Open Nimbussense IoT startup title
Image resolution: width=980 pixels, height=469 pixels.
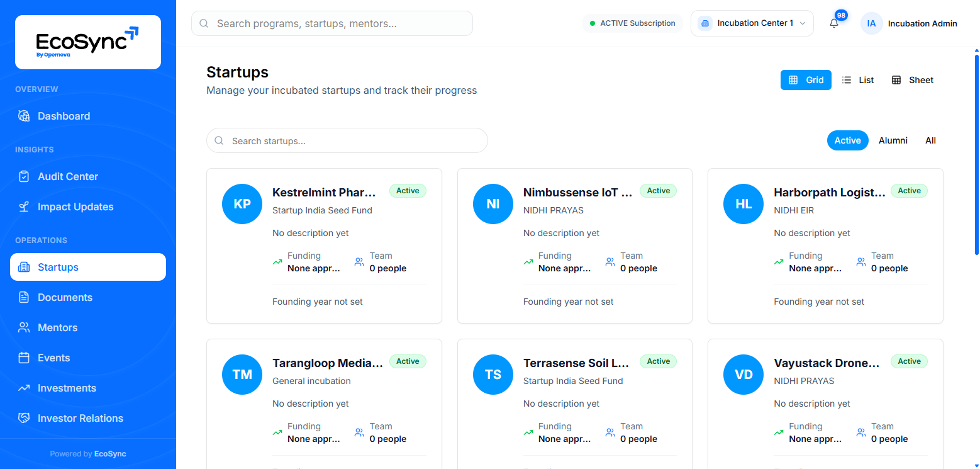pos(577,193)
